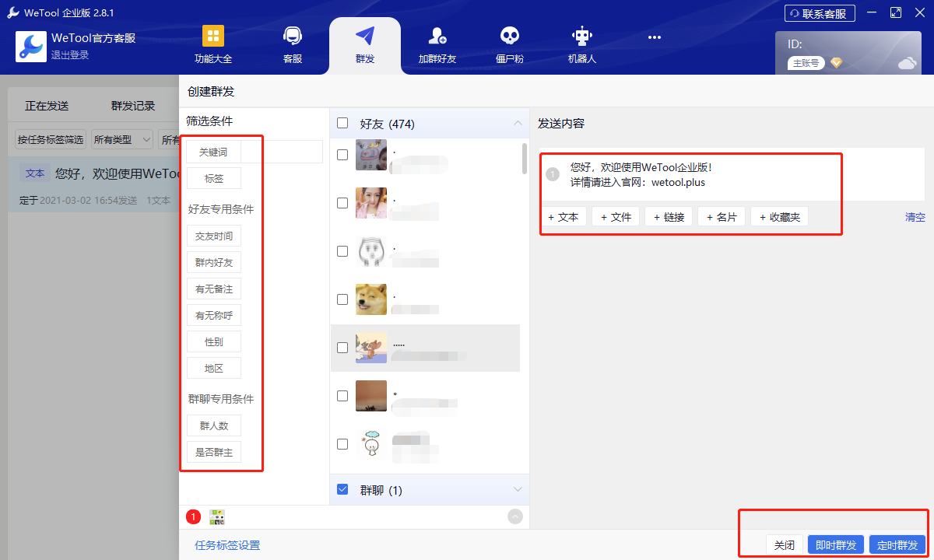Click the red selected count badge
934x560 pixels.
pos(193,516)
